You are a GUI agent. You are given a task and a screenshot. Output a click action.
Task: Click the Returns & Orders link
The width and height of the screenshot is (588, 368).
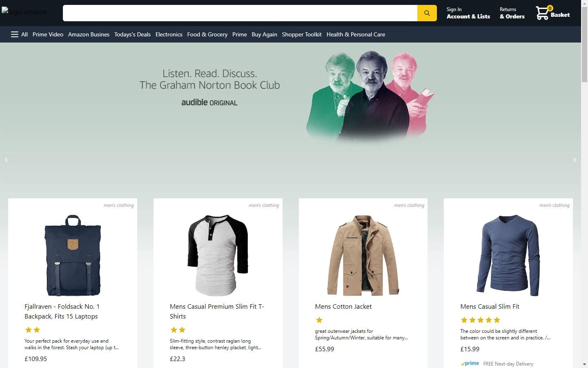(512, 13)
